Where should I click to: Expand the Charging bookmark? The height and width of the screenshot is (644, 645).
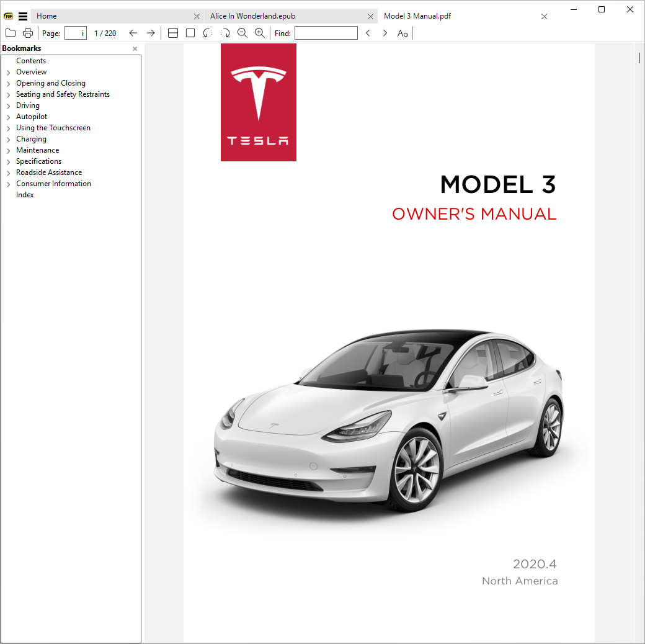(8, 140)
